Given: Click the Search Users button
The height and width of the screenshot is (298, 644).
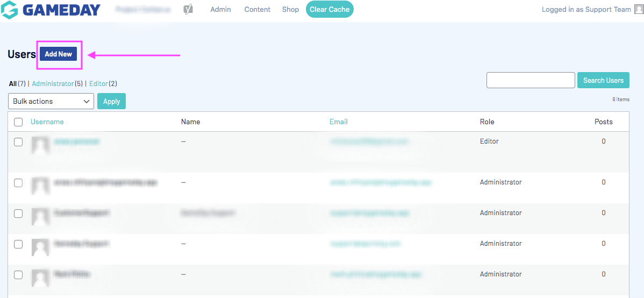Looking at the screenshot, I should [603, 80].
